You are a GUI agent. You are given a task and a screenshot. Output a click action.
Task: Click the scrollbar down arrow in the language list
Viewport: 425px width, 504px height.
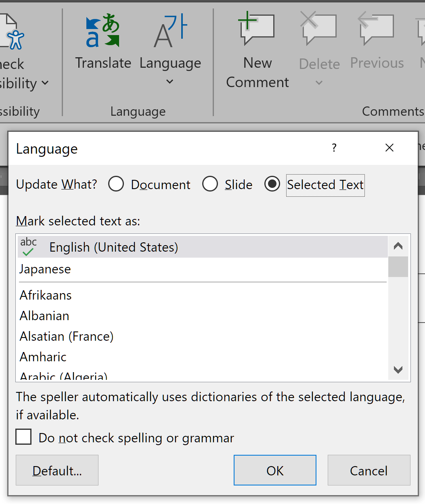pos(398,370)
